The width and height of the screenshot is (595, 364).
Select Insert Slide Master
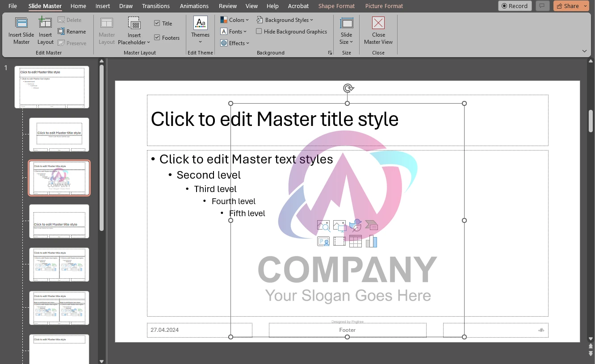pyautogui.click(x=21, y=30)
